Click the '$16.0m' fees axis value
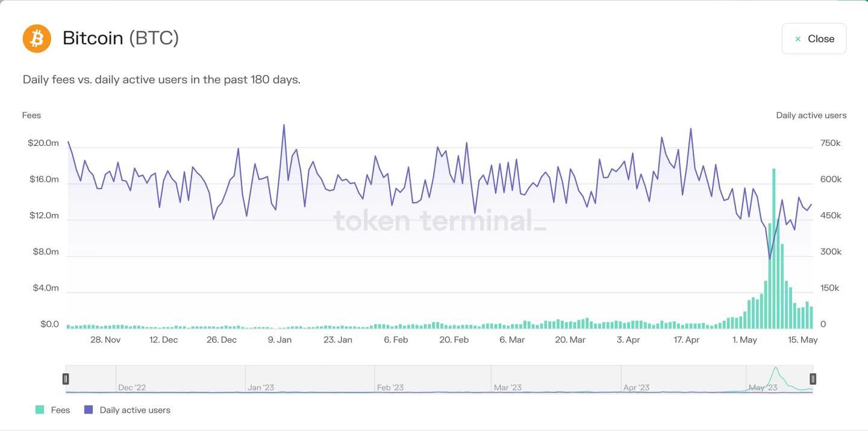The width and height of the screenshot is (868, 431). click(x=44, y=179)
